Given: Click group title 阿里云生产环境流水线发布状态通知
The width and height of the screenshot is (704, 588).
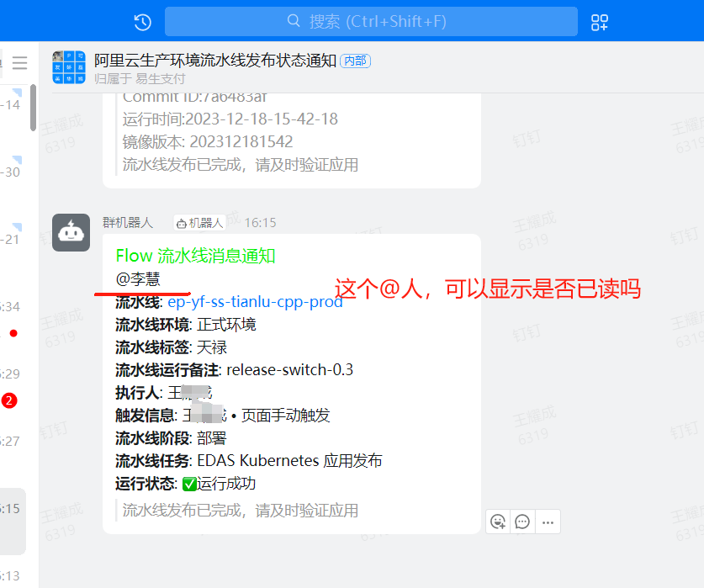Looking at the screenshot, I should [215, 61].
